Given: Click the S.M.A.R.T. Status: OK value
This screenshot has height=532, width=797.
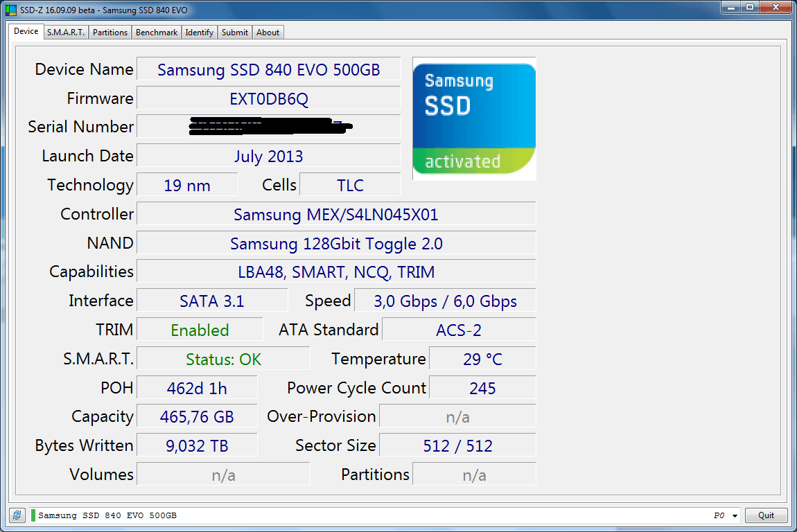Looking at the screenshot, I should pyautogui.click(x=223, y=359).
